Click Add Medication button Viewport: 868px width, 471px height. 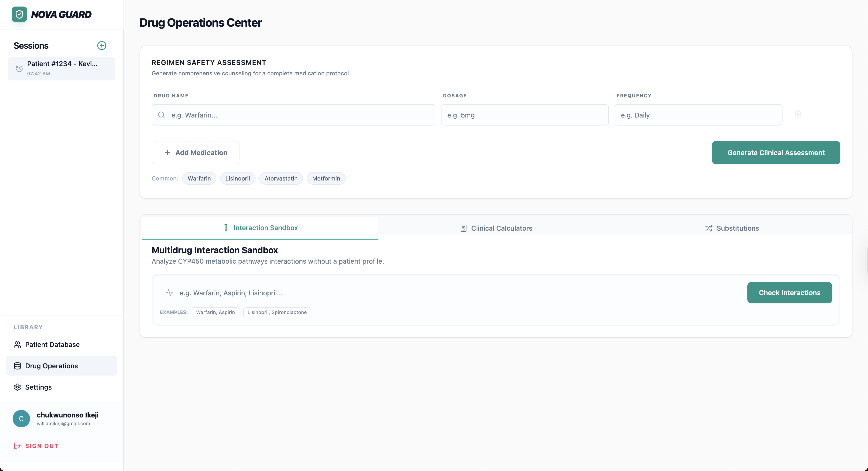(195, 153)
